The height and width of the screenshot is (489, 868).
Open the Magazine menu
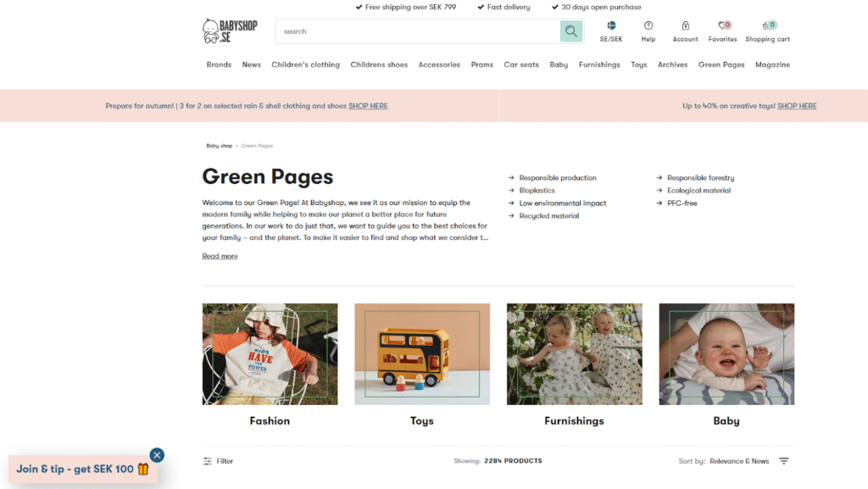tap(772, 64)
